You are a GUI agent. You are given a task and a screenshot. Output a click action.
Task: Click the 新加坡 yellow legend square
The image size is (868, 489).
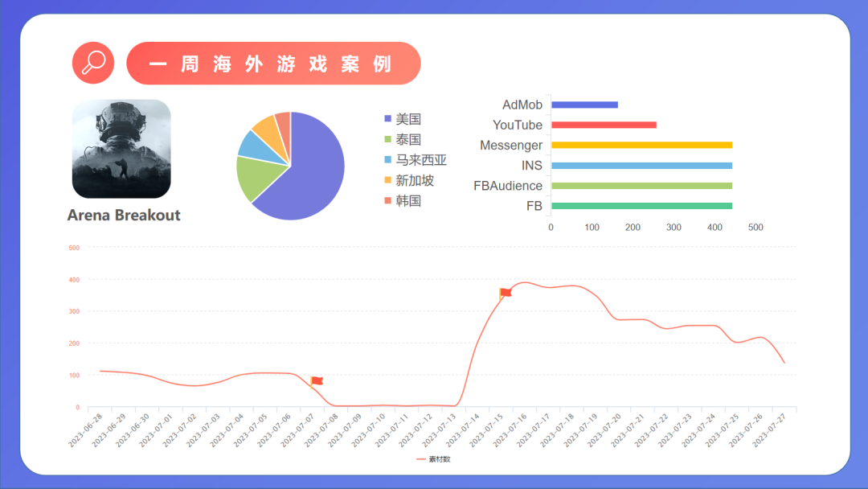(x=388, y=179)
